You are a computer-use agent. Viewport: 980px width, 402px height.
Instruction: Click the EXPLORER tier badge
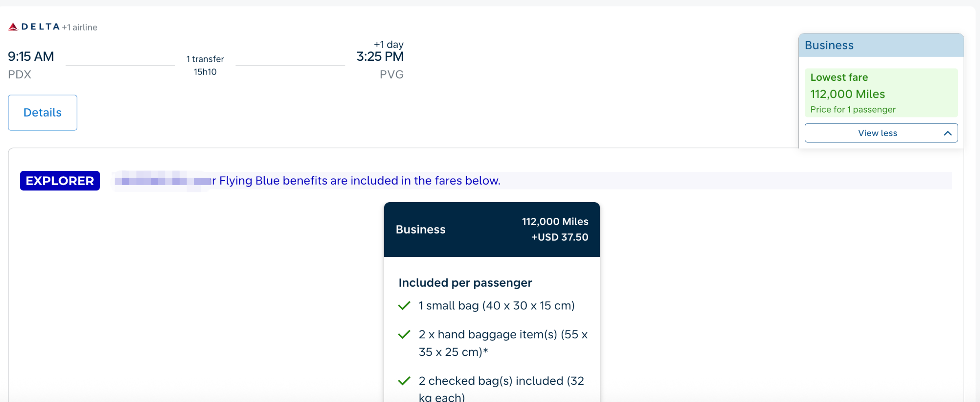[60, 181]
